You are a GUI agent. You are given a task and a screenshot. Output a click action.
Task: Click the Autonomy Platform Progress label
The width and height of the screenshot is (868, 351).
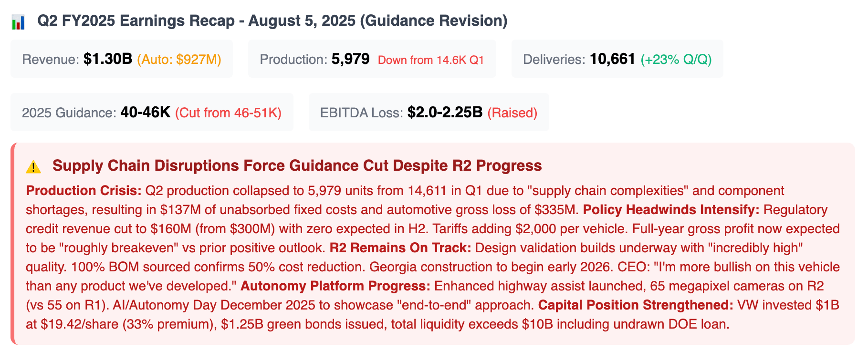(x=335, y=286)
